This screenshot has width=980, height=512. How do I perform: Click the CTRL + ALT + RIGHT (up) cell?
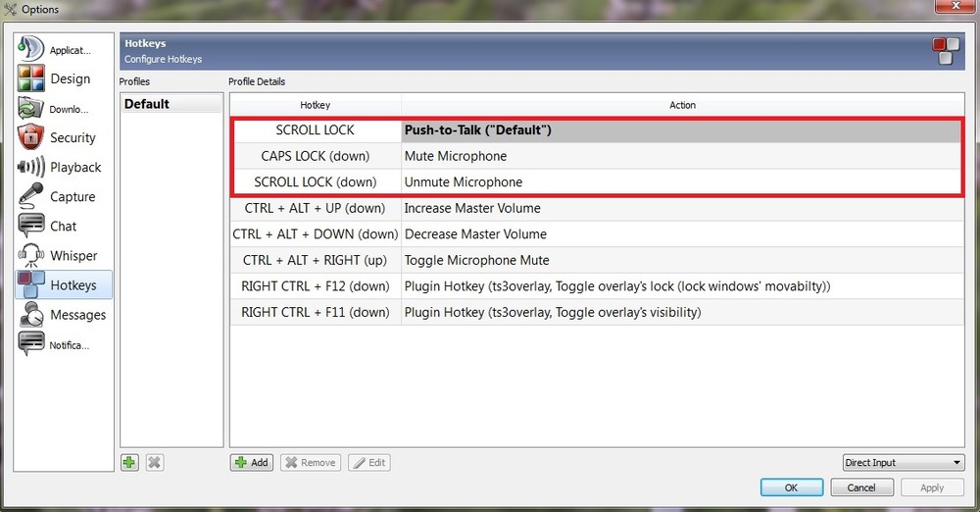pyautogui.click(x=316, y=260)
